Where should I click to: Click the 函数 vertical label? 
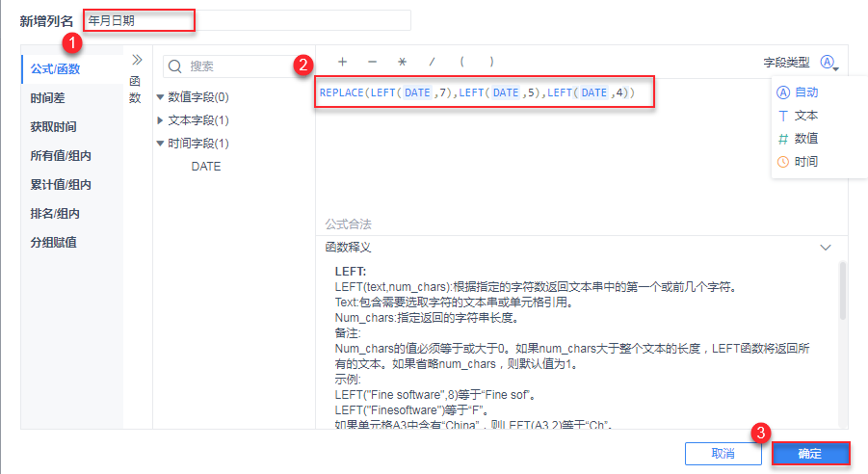(x=135, y=90)
